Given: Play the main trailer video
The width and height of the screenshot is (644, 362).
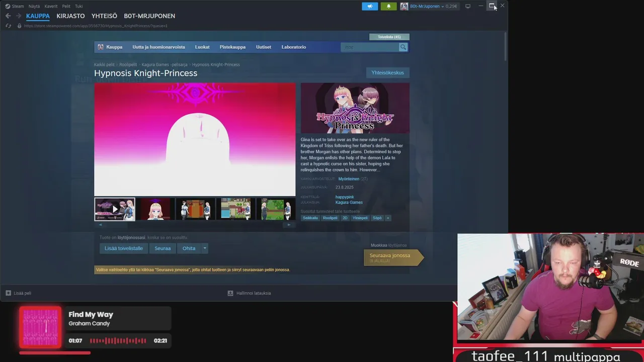Looking at the screenshot, I should tap(195, 139).
